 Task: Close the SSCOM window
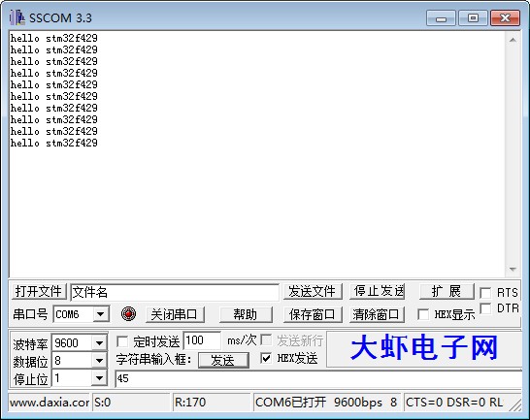(x=505, y=17)
